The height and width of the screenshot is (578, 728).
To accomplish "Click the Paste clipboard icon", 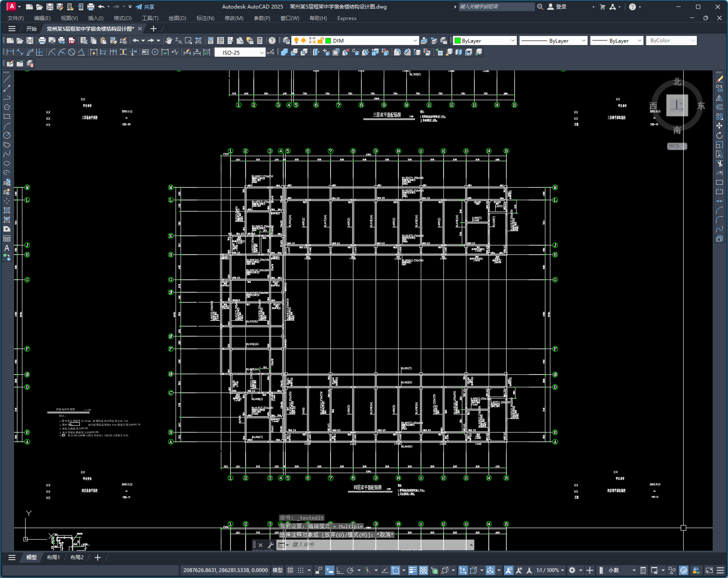I will pos(103,41).
